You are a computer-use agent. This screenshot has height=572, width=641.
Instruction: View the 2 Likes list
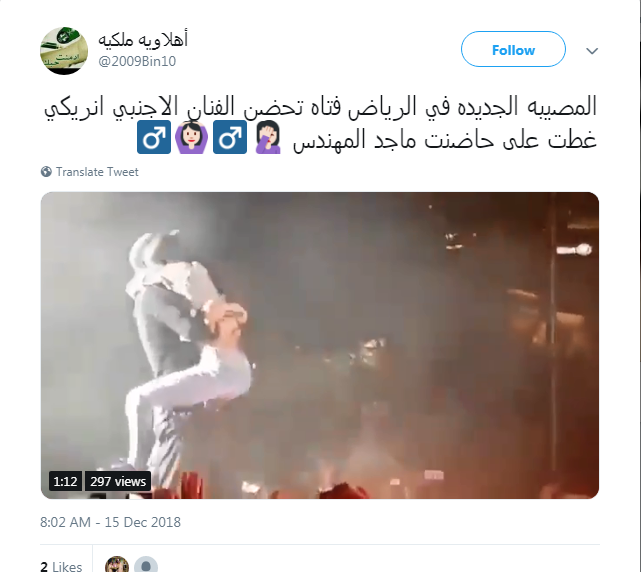[61, 566]
